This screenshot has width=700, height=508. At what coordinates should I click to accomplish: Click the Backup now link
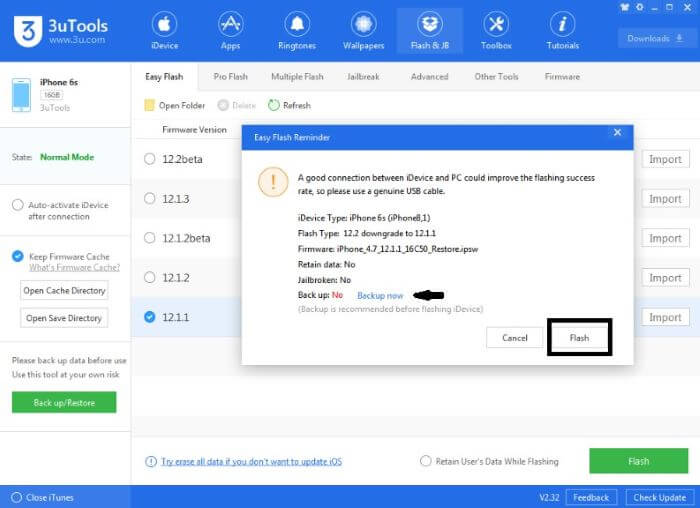pyautogui.click(x=380, y=296)
